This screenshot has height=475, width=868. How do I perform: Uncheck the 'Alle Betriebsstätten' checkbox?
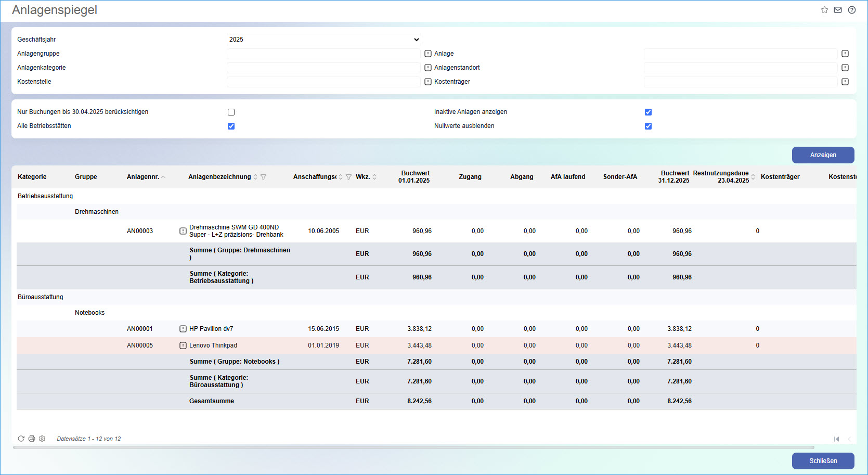[x=231, y=126]
